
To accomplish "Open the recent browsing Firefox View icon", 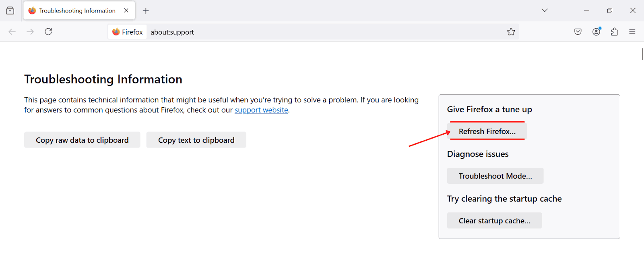I will 10,10.
